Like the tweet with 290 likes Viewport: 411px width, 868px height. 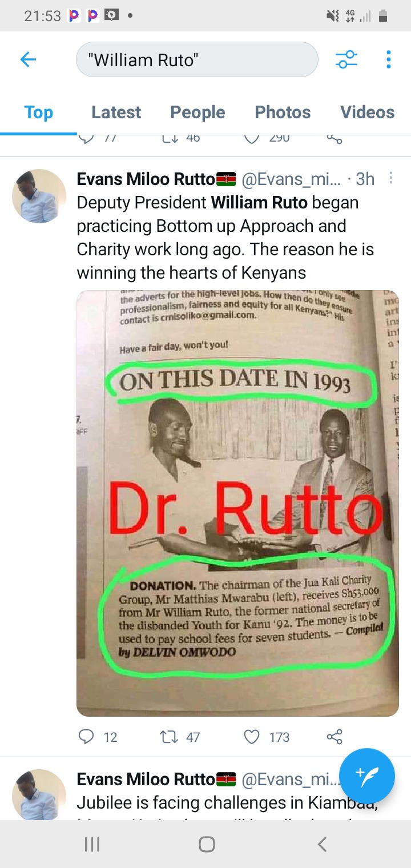point(252,138)
